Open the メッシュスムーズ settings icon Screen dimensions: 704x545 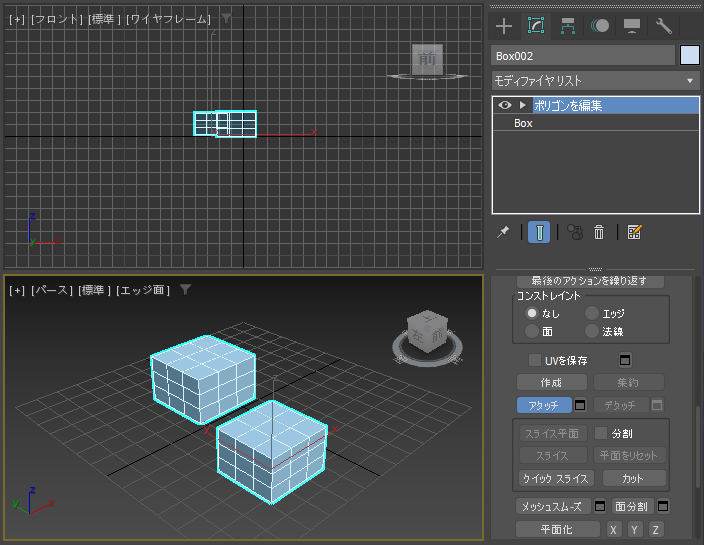(x=600, y=506)
